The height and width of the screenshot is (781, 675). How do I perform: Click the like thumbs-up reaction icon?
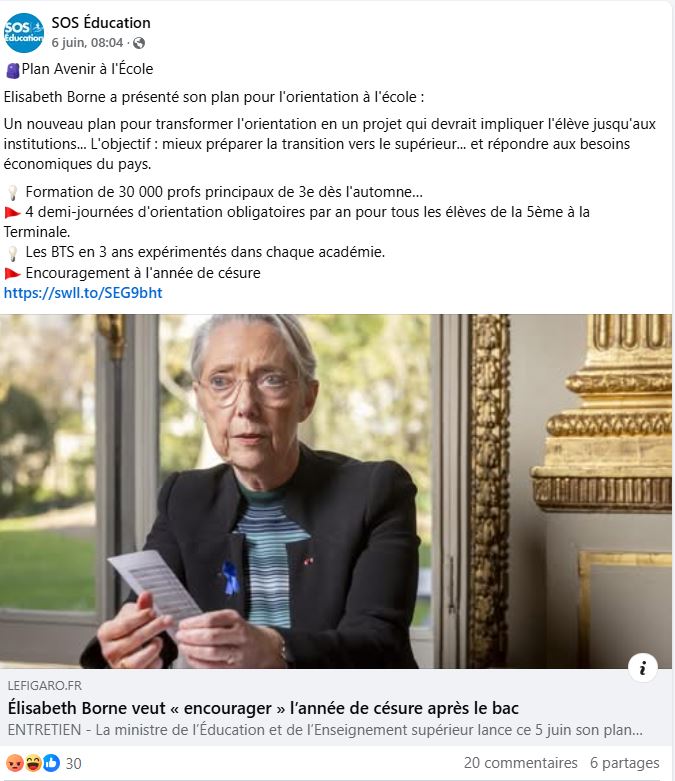[51, 763]
